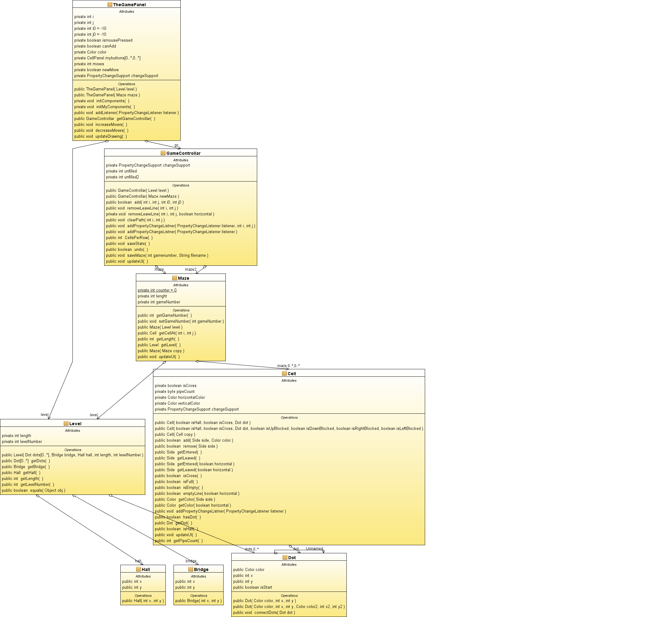This screenshot has width=672, height=617.
Task: Click the class icon beside TheGamePanel title
Action: click(110, 4)
